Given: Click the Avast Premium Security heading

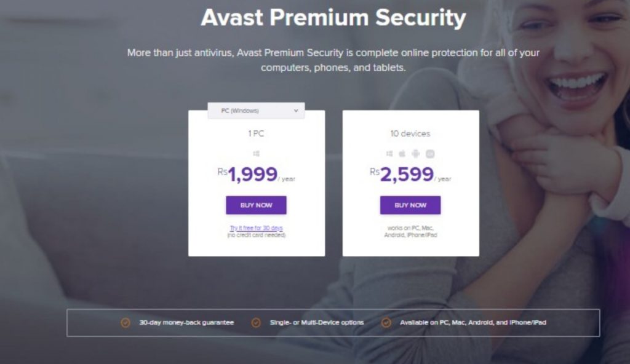Looking at the screenshot, I should tap(332, 18).
